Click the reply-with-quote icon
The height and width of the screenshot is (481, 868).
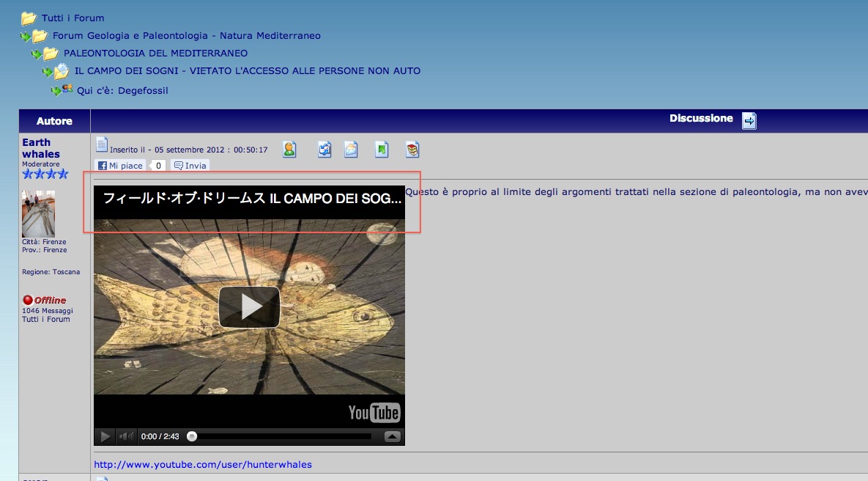pos(324,149)
